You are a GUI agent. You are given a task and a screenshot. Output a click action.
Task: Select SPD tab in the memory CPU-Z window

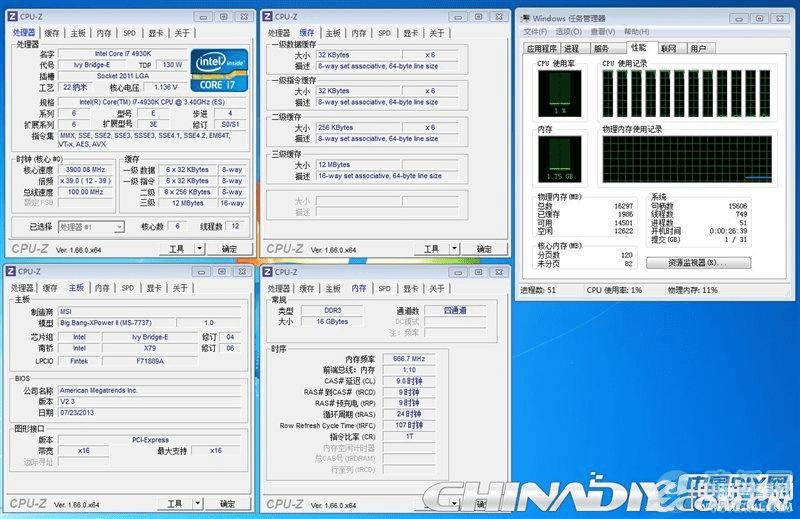tap(385, 288)
